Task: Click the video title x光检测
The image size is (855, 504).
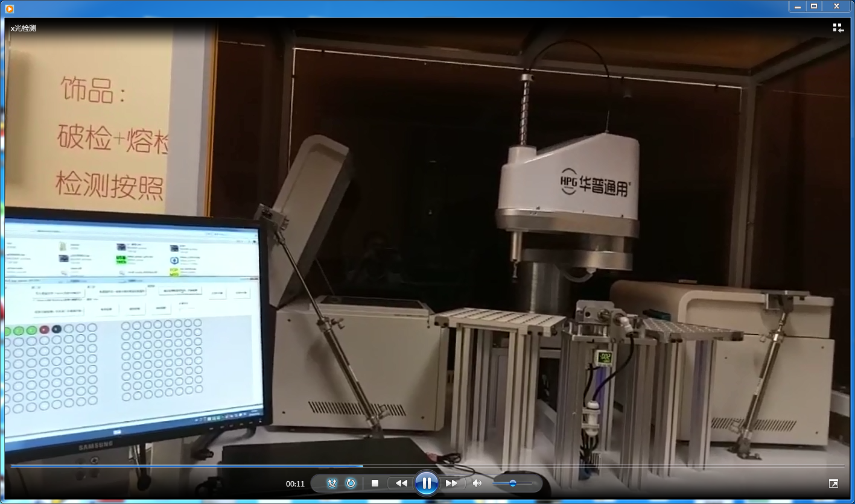Action: (24, 28)
